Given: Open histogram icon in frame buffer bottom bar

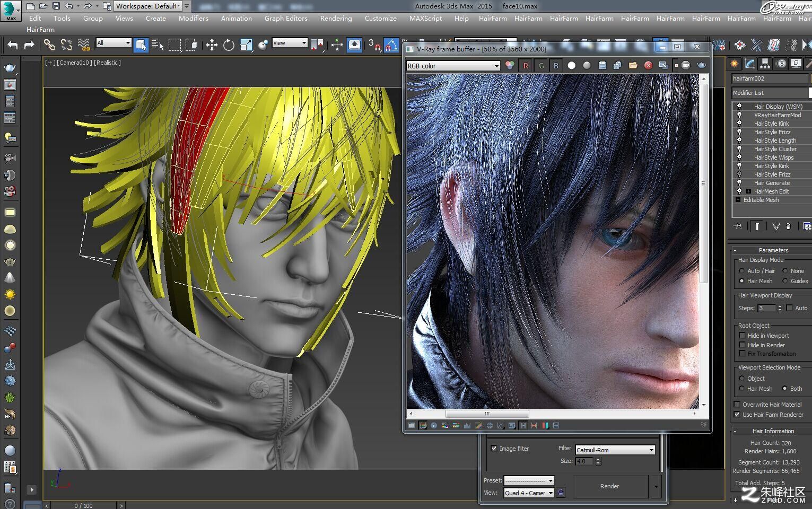Looking at the screenshot, I should [467, 425].
